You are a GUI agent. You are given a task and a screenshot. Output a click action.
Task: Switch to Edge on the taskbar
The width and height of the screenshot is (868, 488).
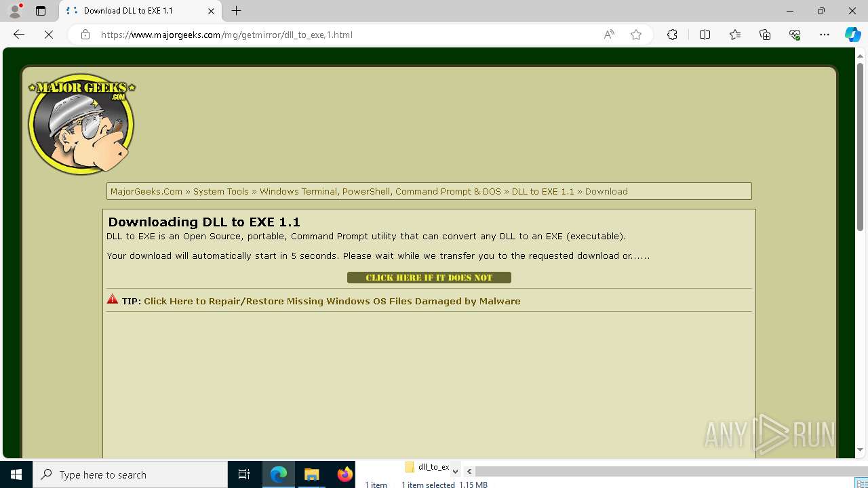pos(279,474)
